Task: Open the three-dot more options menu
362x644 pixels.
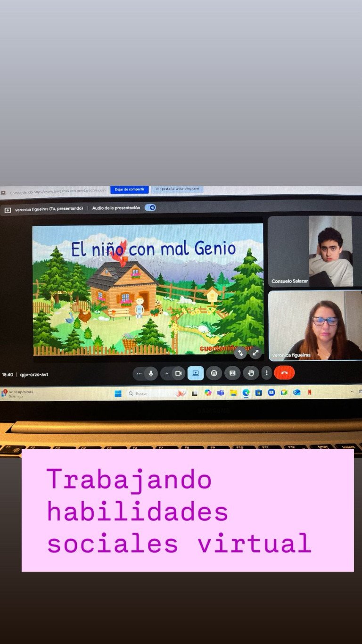Action: pyautogui.click(x=266, y=373)
